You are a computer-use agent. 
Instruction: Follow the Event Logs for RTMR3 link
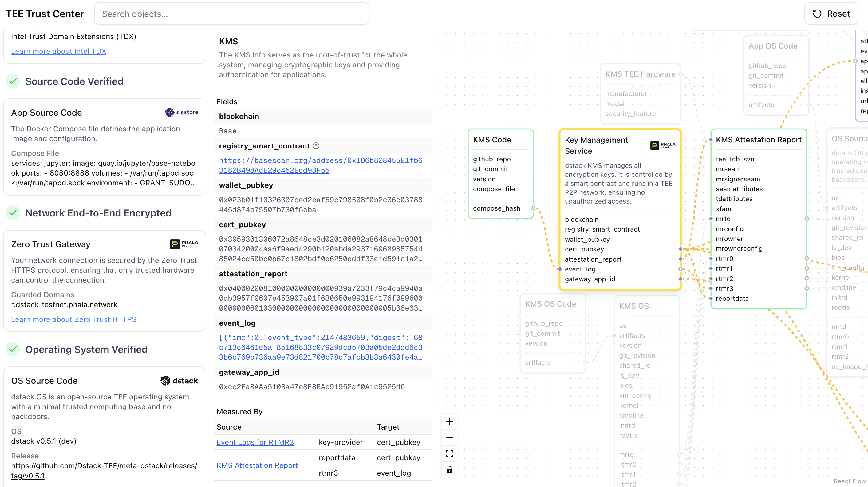[255, 442]
